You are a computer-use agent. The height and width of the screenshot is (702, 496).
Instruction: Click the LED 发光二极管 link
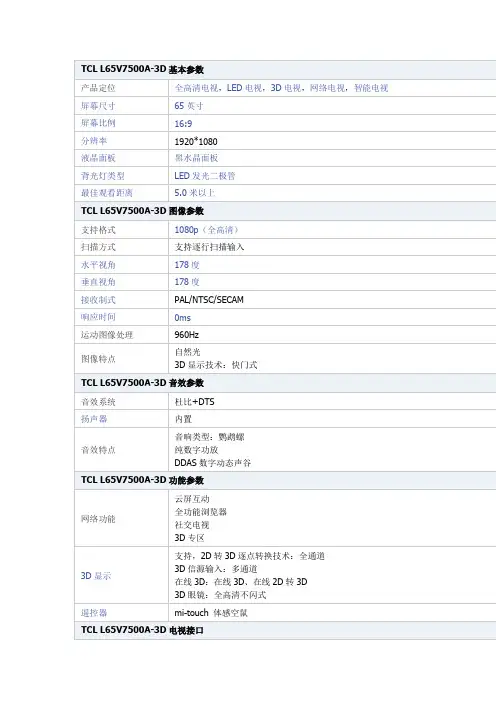205,176
